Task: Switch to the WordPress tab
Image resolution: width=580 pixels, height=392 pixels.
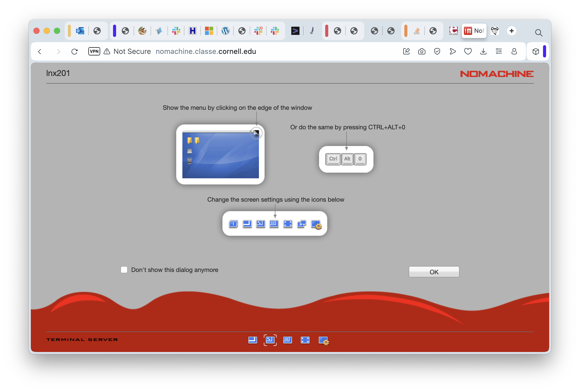Action: pyautogui.click(x=225, y=31)
